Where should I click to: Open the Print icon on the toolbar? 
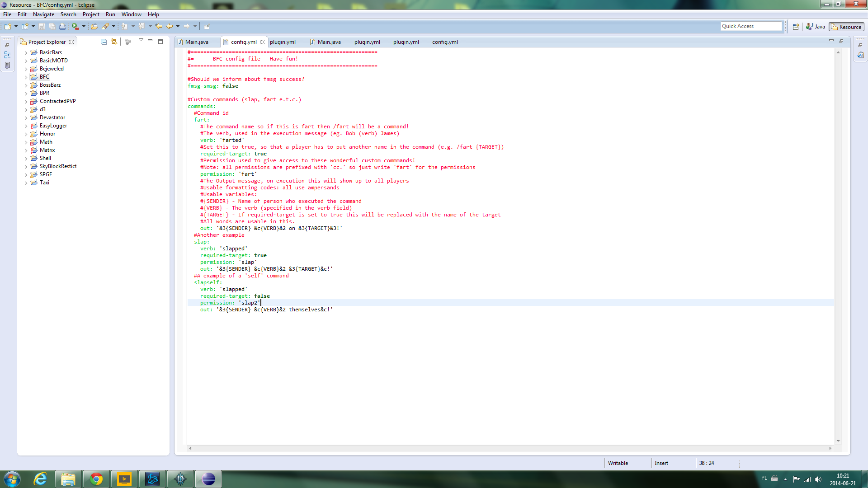62,26
